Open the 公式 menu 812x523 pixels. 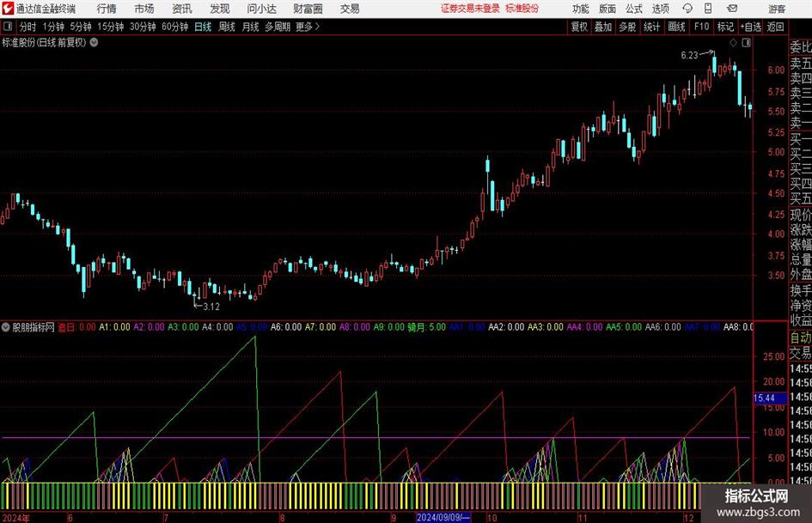634,9
